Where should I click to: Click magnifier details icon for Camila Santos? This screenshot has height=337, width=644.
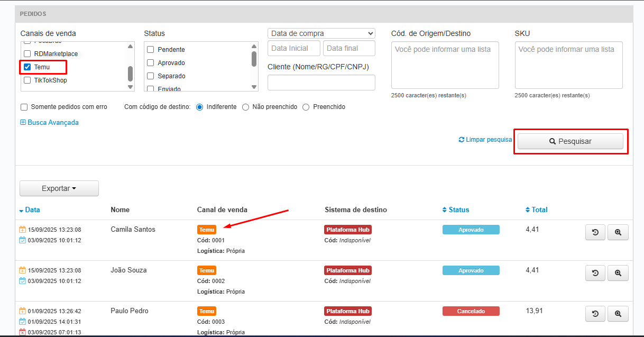618,232
